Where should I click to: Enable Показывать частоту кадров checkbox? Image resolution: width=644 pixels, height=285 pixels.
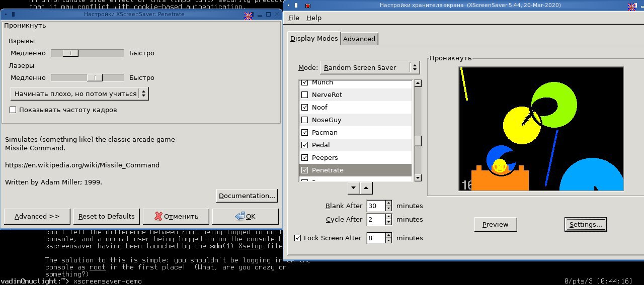pyautogui.click(x=13, y=110)
